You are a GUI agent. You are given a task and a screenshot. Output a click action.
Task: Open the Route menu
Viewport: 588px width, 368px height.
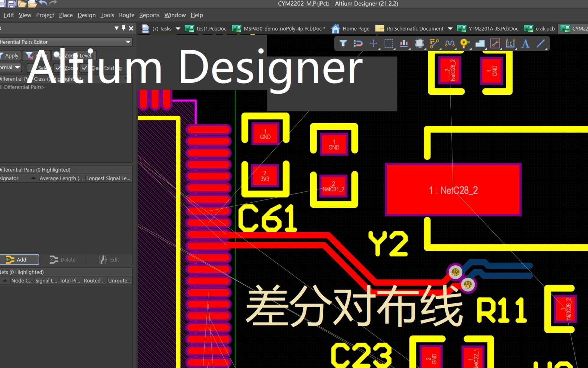coord(126,15)
